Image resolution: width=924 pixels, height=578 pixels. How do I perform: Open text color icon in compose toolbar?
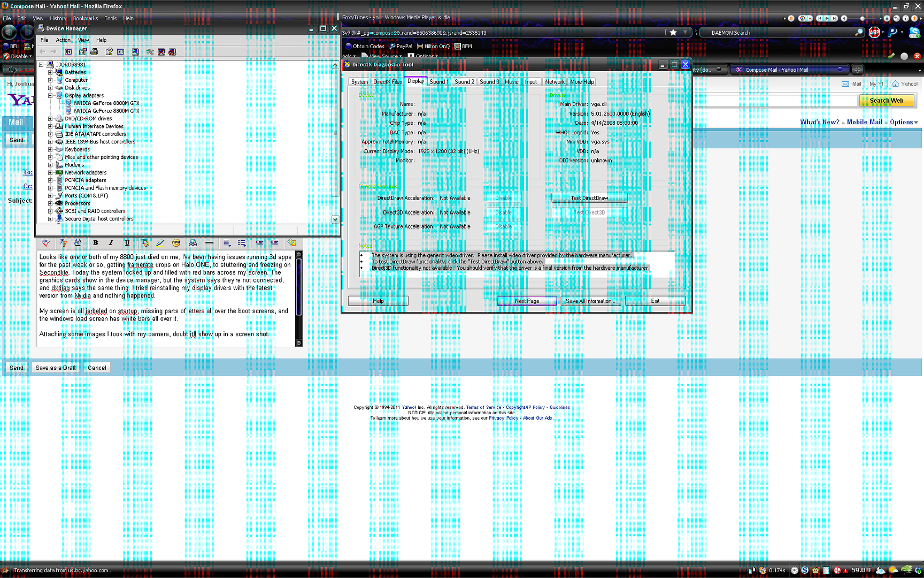point(145,243)
